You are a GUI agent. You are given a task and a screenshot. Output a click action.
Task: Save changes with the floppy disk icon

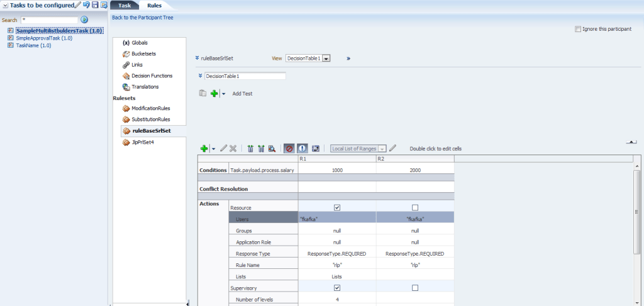[96, 5]
